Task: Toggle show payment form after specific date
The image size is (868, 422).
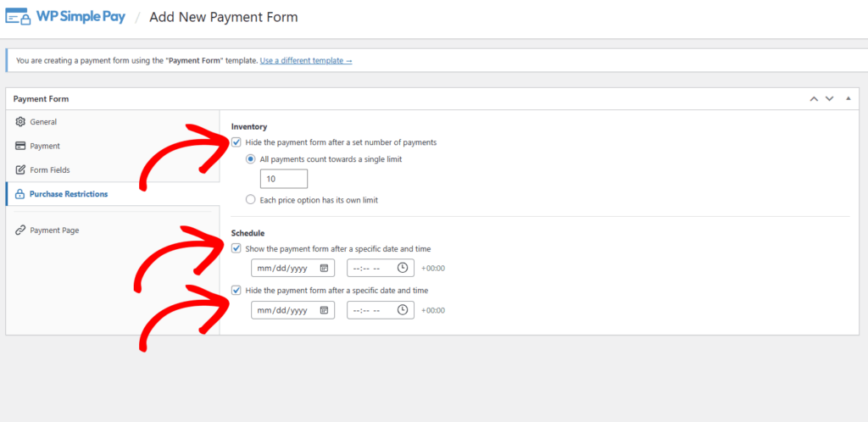Action: pyautogui.click(x=236, y=248)
